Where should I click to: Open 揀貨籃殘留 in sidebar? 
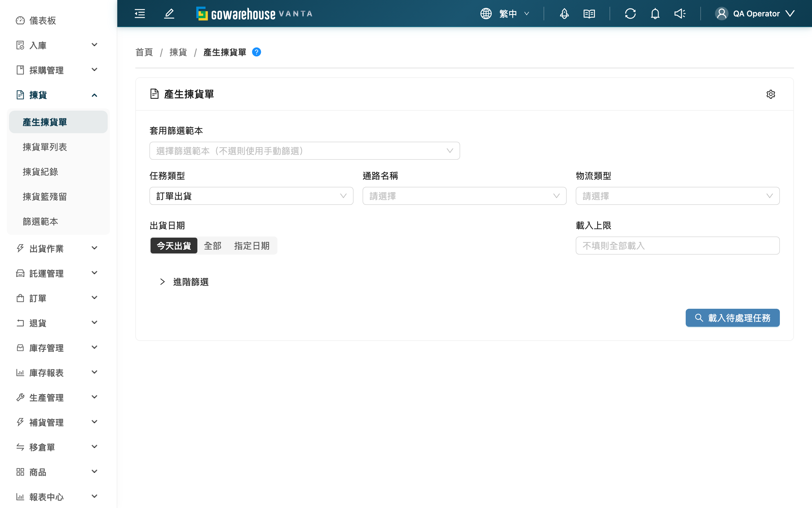[x=58, y=196]
